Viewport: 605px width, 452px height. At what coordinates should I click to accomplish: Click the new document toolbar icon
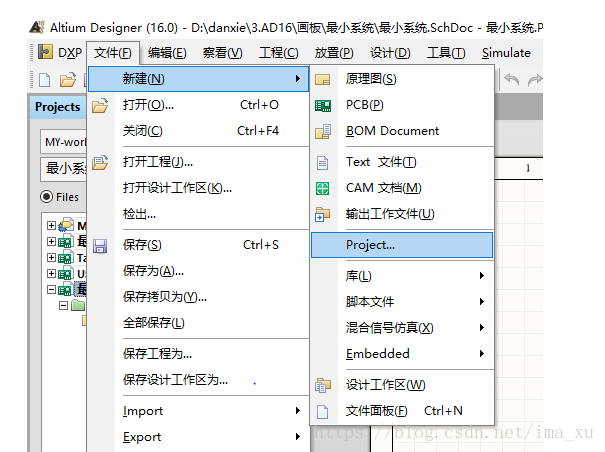tap(44, 80)
